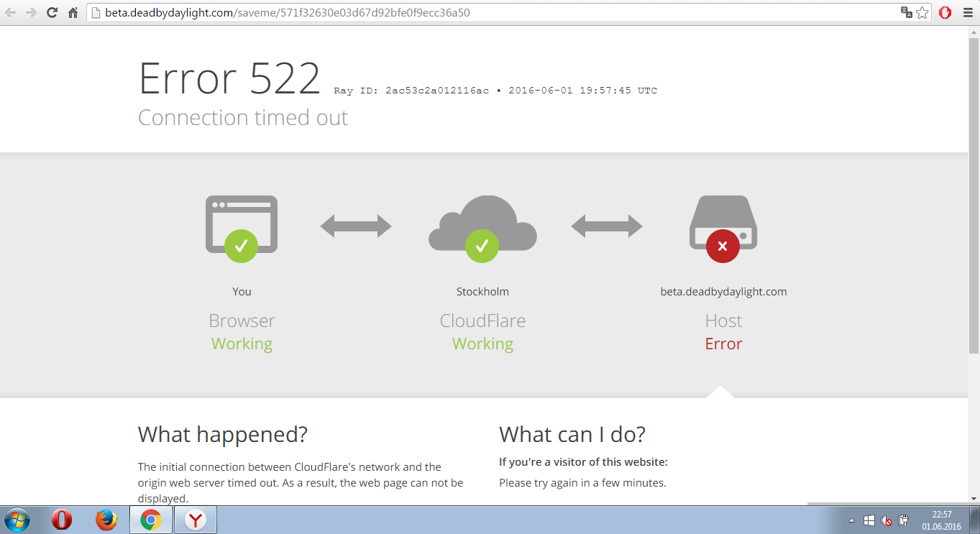The image size is (980, 534).
Task: Open the red stop-hand ad blocker extension
Action: 945,12
